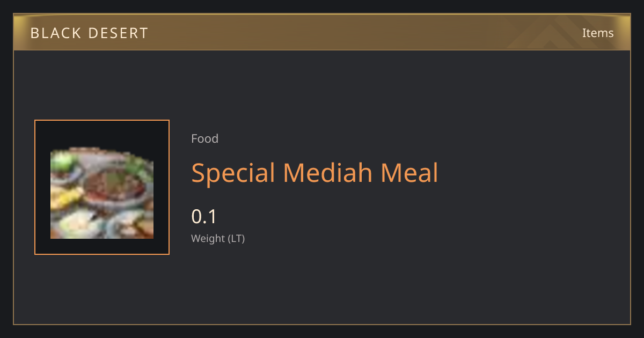Click the gold header banner center
The height and width of the screenshot is (338, 644).
coord(322,32)
